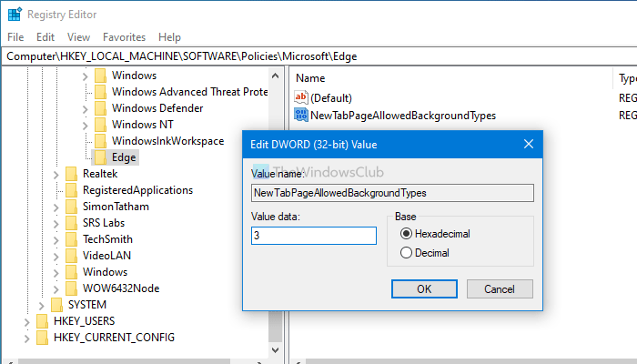
Task: Select the Windows NT folder icon
Action: pos(100,125)
